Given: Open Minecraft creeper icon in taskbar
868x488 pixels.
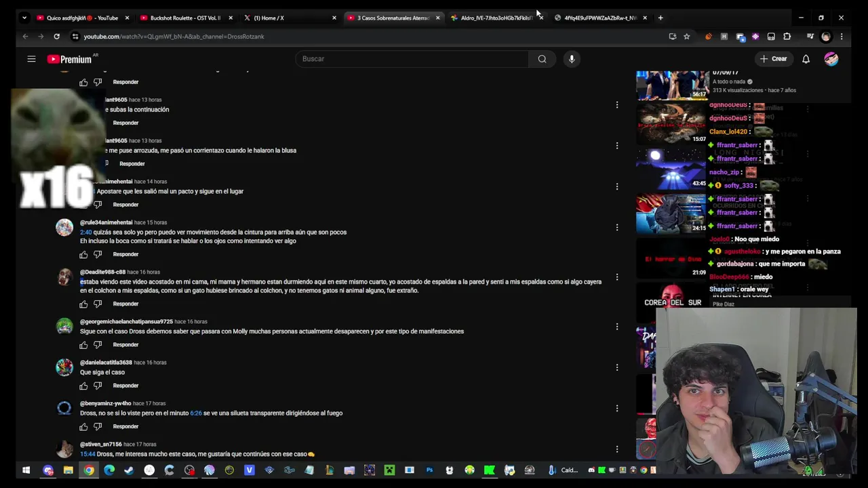Looking at the screenshot, I should click(389, 470).
